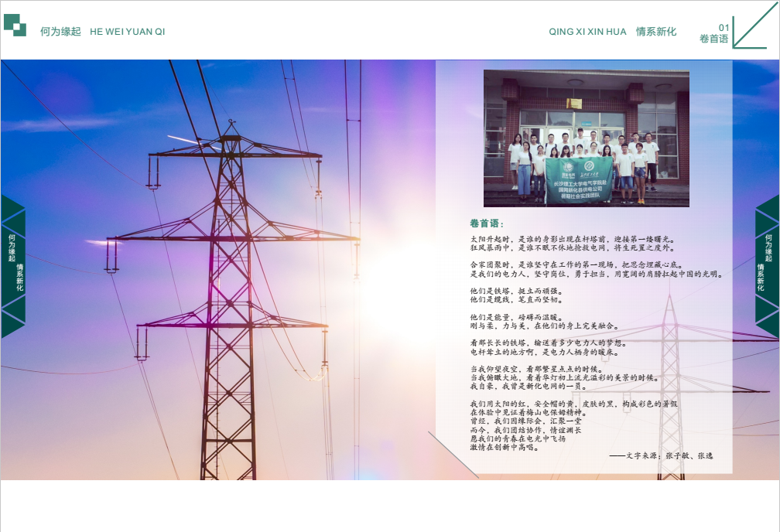Click the "卷首语" label under the page number

pyautogui.click(x=713, y=39)
